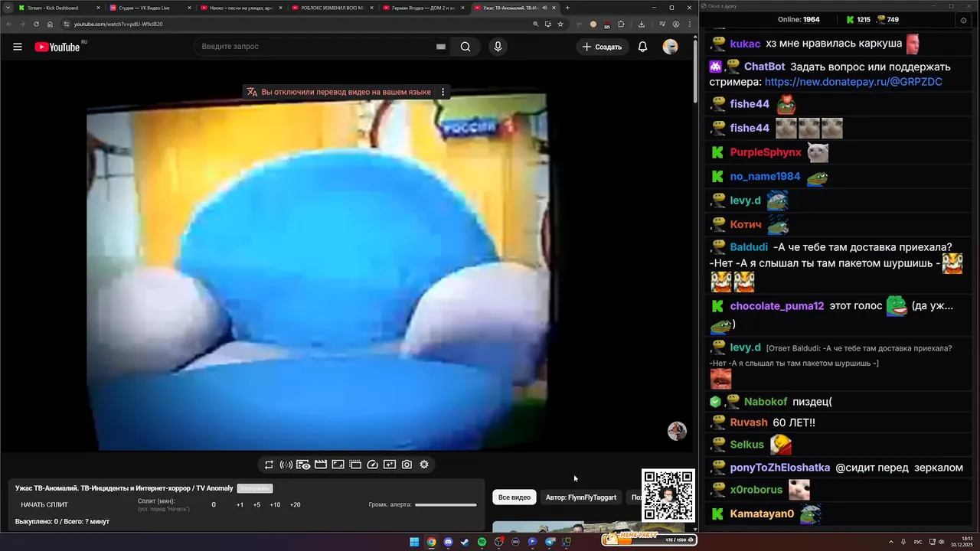Add +1 minute to split
The width and height of the screenshot is (980, 551).
[x=240, y=505]
